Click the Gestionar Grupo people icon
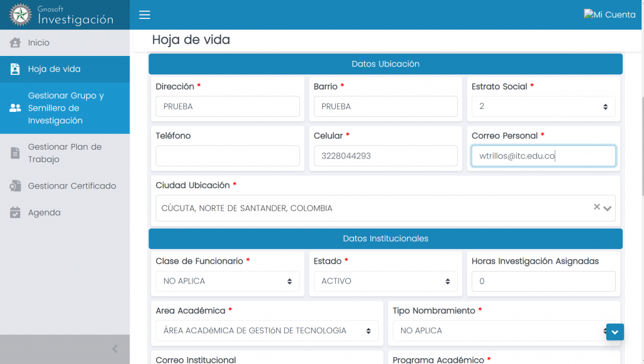 15,108
